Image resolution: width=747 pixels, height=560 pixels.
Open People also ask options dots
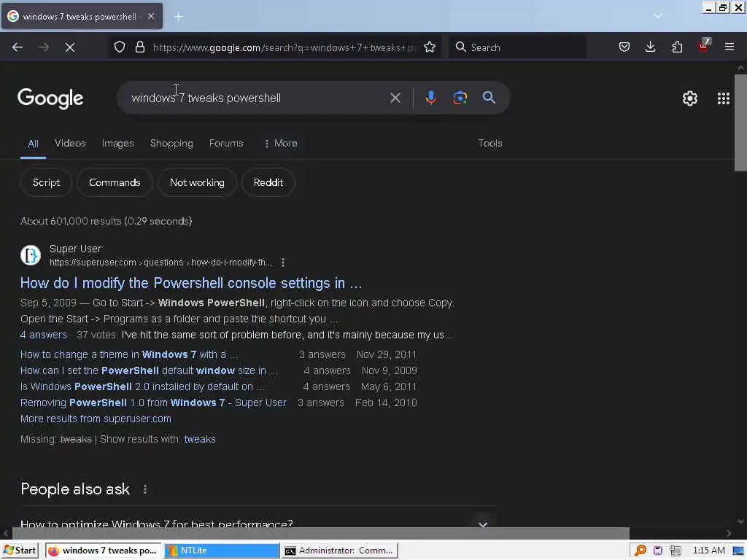(x=145, y=489)
